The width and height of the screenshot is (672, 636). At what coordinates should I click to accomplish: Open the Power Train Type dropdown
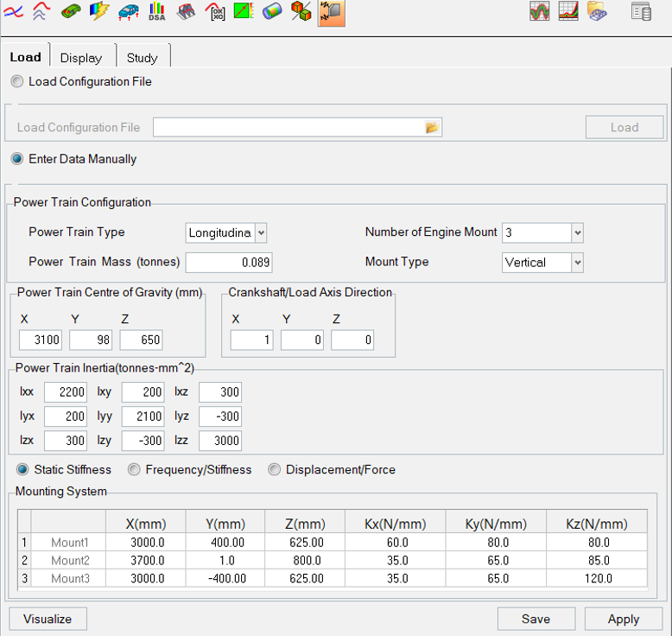point(261,232)
